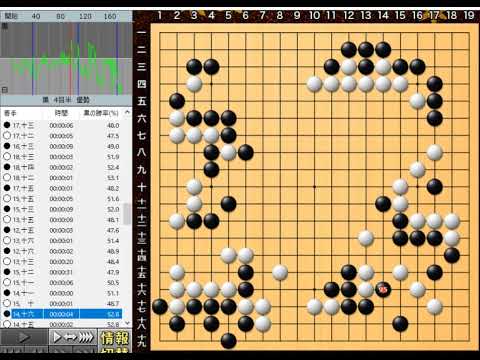The height and width of the screenshot is (360, 480).
Task: Select white move 15,十五 row
Action: (x=62, y=199)
